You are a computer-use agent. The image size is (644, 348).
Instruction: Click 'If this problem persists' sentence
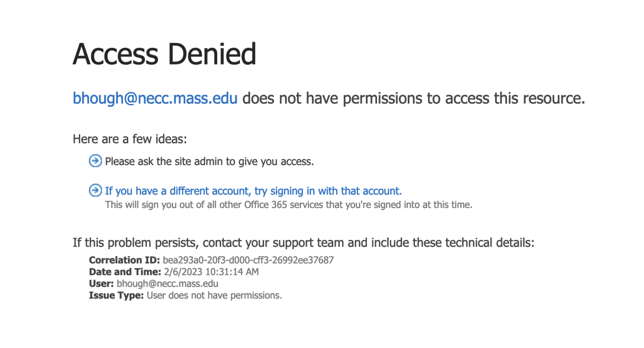click(304, 243)
